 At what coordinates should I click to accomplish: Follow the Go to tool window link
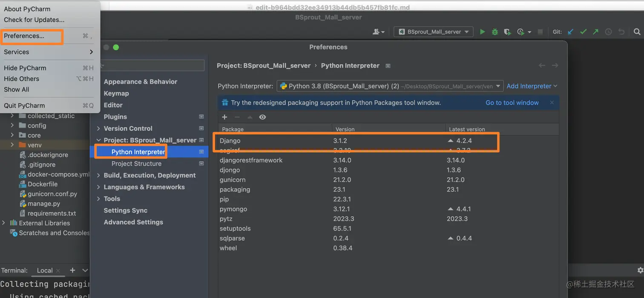(512, 103)
